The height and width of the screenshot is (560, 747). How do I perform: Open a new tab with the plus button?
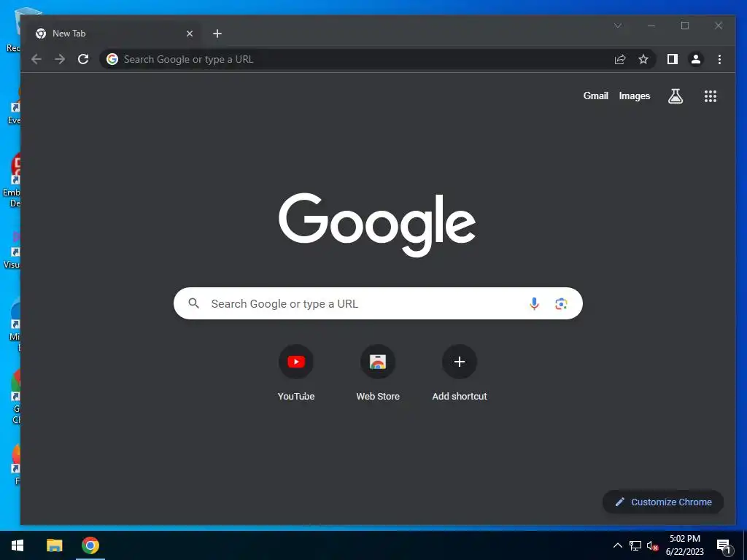217,34
